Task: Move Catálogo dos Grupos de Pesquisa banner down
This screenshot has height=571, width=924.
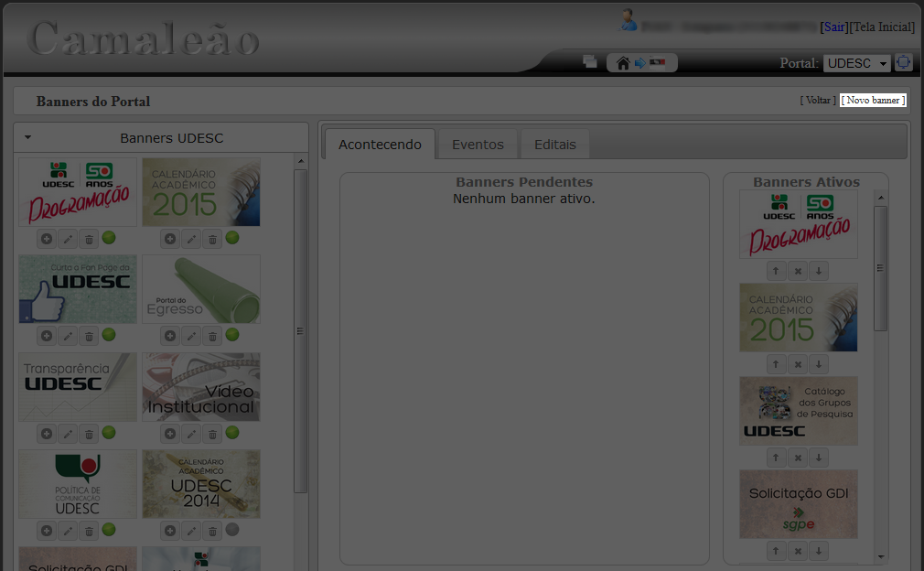Action: [819, 458]
